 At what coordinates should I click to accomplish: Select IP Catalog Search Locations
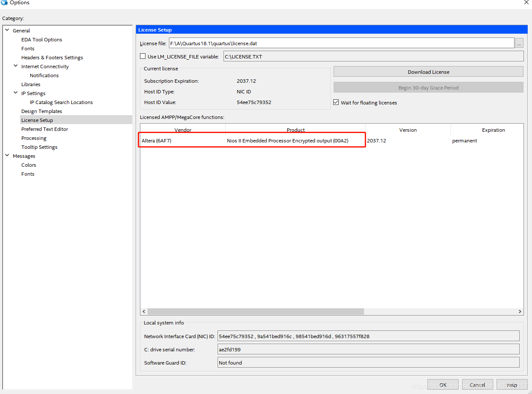coord(61,102)
